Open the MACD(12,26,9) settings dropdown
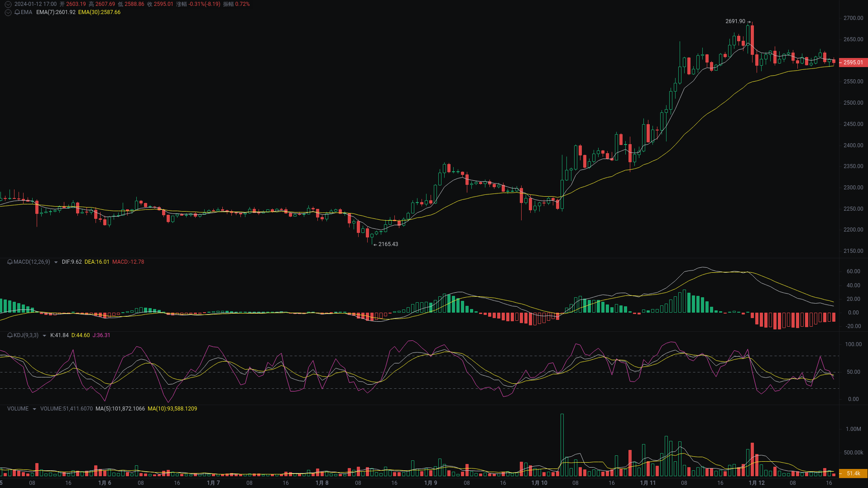868x488 pixels. (55, 262)
